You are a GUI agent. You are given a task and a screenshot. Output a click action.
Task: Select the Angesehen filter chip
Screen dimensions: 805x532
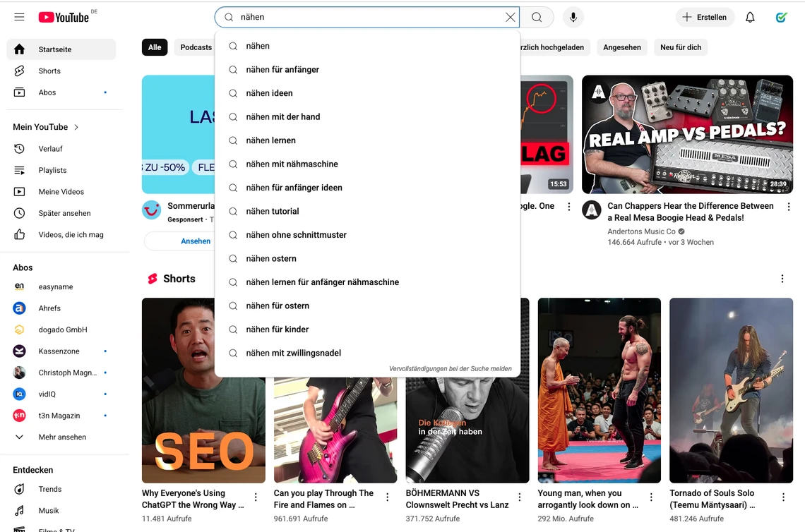(x=621, y=47)
